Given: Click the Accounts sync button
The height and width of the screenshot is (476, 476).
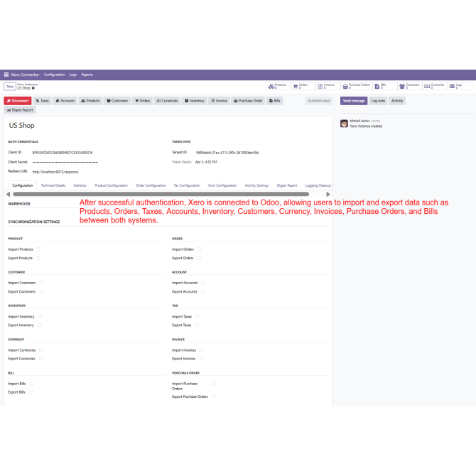Looking at the screenshot, I should pyautogui.click(x=65, y=101).
